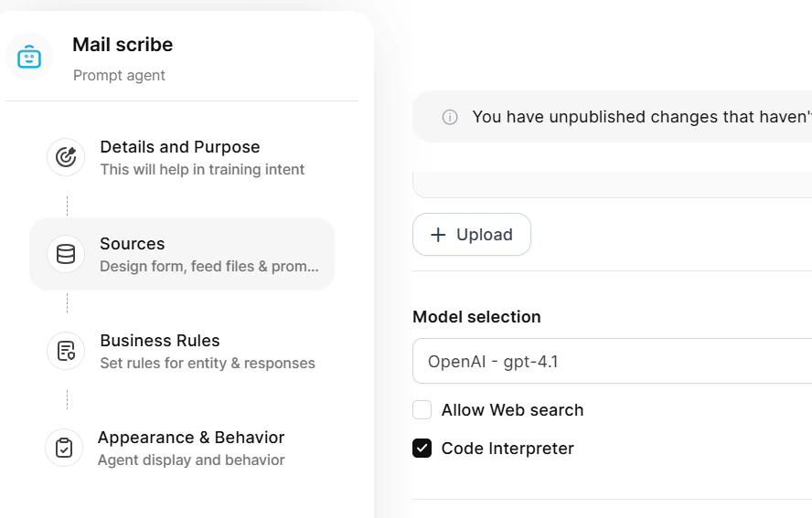The width and height of the screenshot is (812, 518).
Task: Click the Details and Purpose target icon
Action: pos(66,157)
